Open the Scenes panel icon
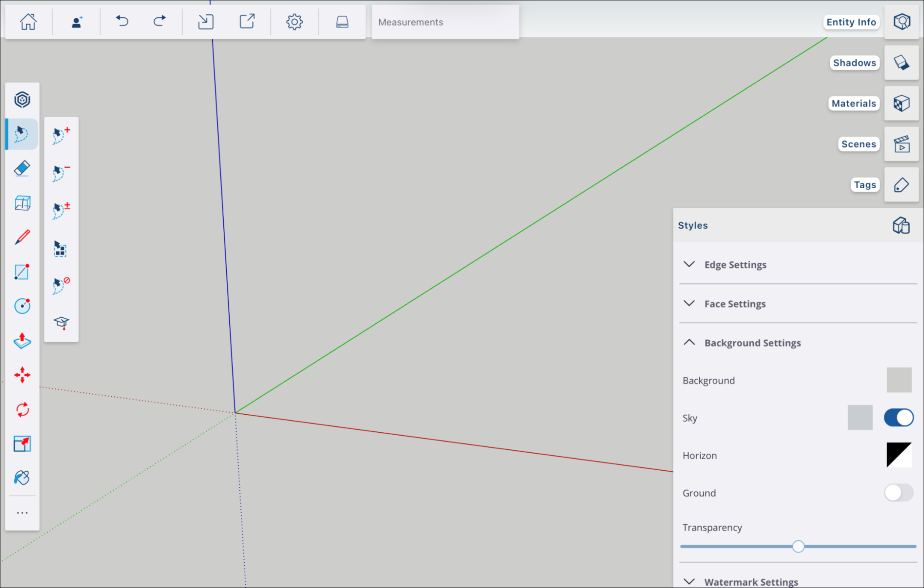924x588 pixels. 901,144
